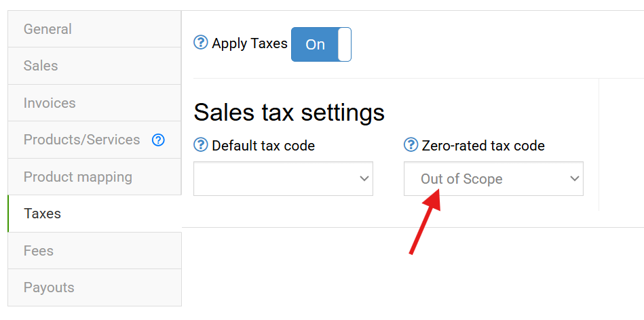Click the white handle of On switch
The height and width of the screenshot is (320, 644).
pos(344,44)
